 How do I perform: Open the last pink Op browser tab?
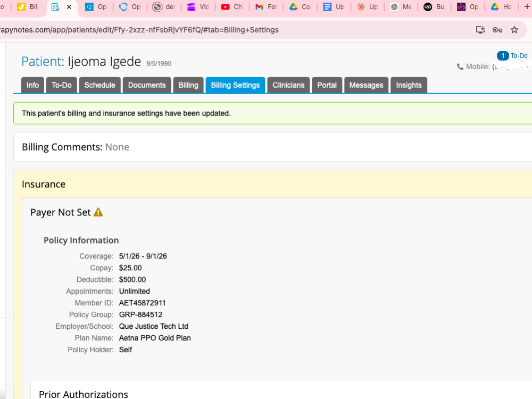tap(468, 7)
